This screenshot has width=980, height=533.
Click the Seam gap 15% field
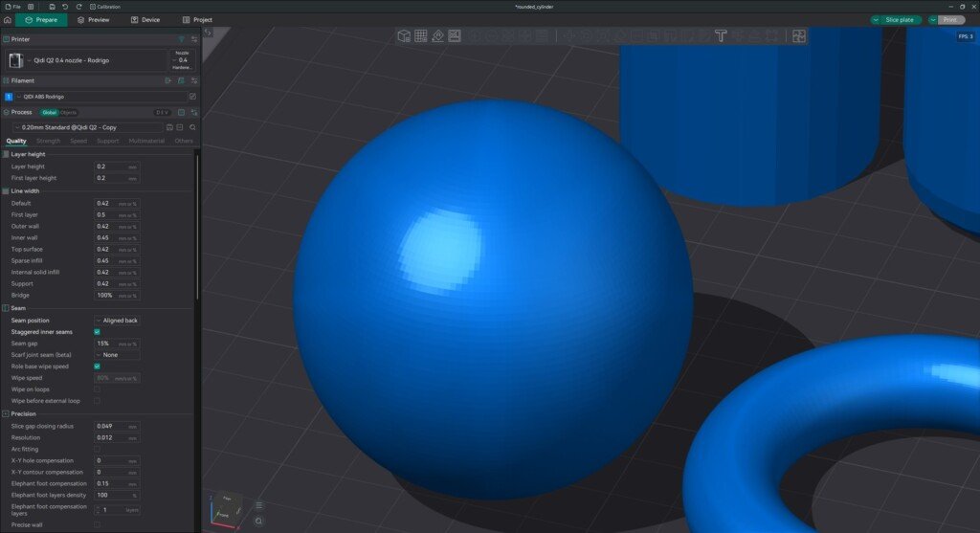117,344
